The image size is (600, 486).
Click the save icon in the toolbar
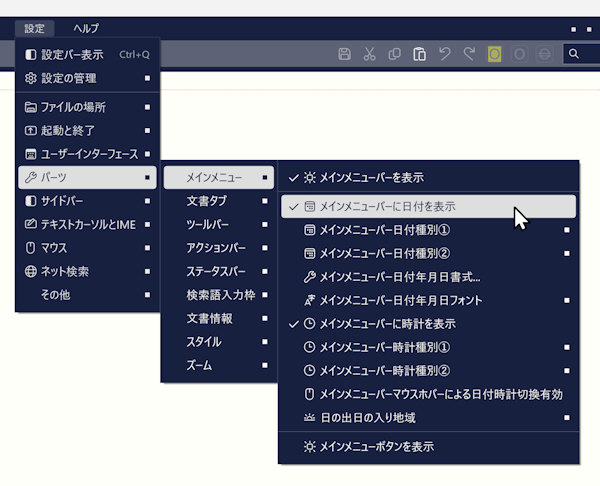point(345,54)
